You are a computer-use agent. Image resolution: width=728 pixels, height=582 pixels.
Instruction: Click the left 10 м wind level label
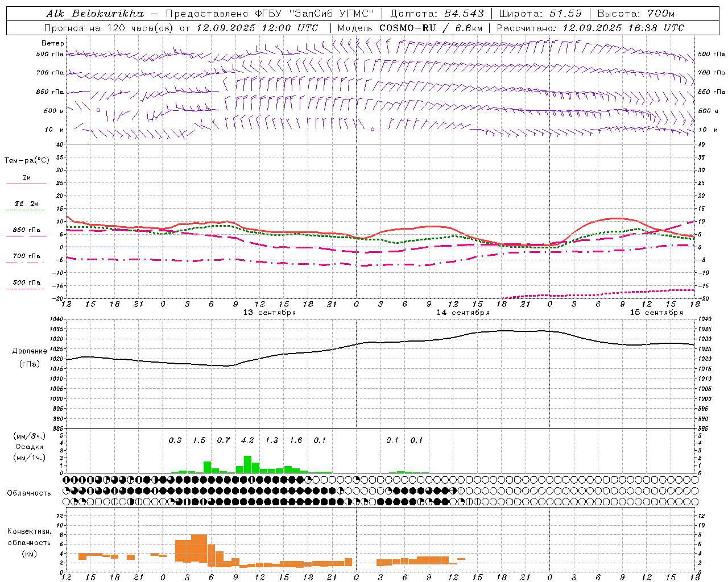click(x=55, y=130)
